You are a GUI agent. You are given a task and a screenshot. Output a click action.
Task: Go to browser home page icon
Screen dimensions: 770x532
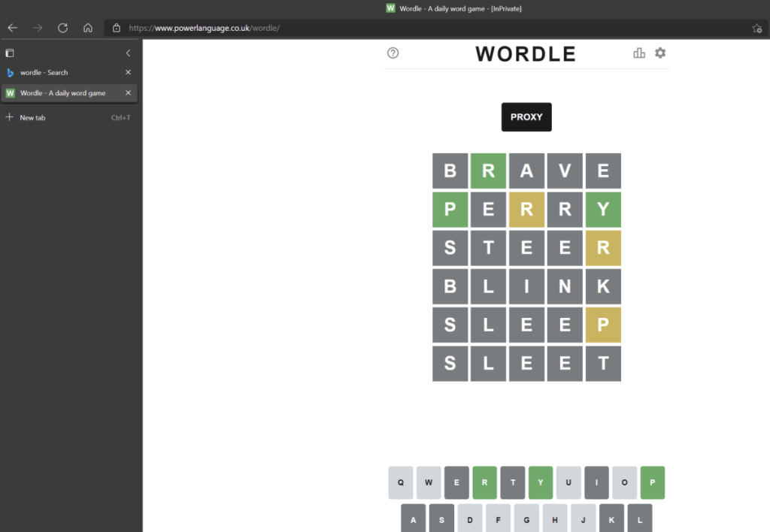tap(88, 28)
